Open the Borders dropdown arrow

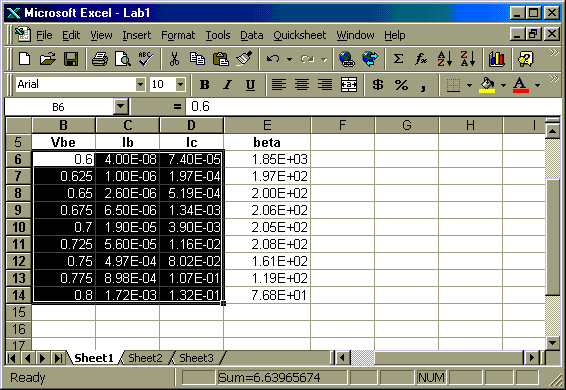[469, 85]
